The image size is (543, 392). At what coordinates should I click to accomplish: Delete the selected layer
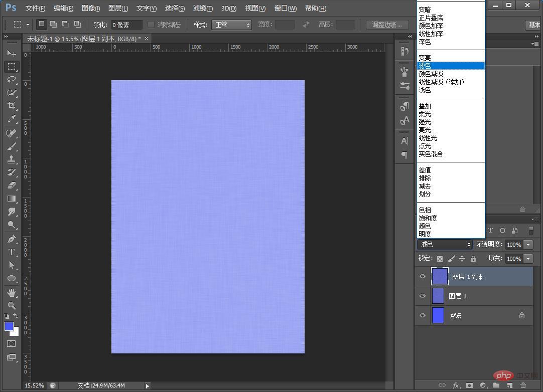pyautogui.click(x=523, y=385)
